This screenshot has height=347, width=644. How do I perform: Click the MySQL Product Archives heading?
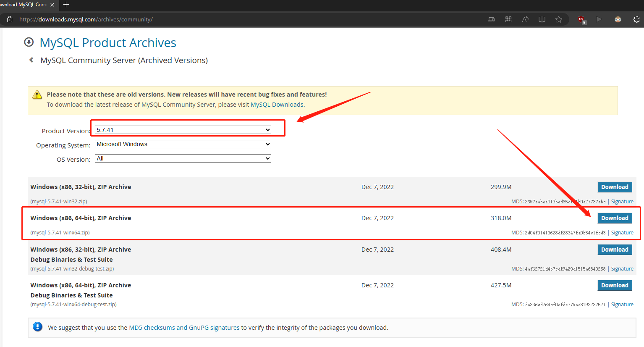(108, 42)
